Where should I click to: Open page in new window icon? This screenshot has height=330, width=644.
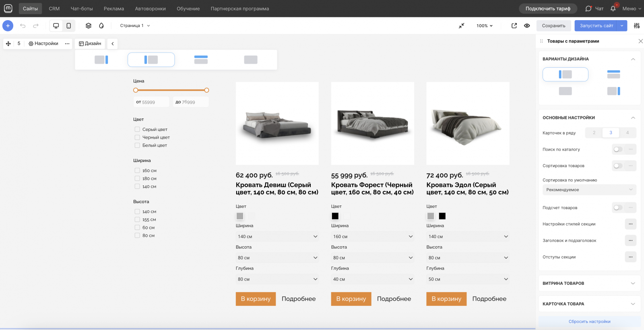coord(514,26)
